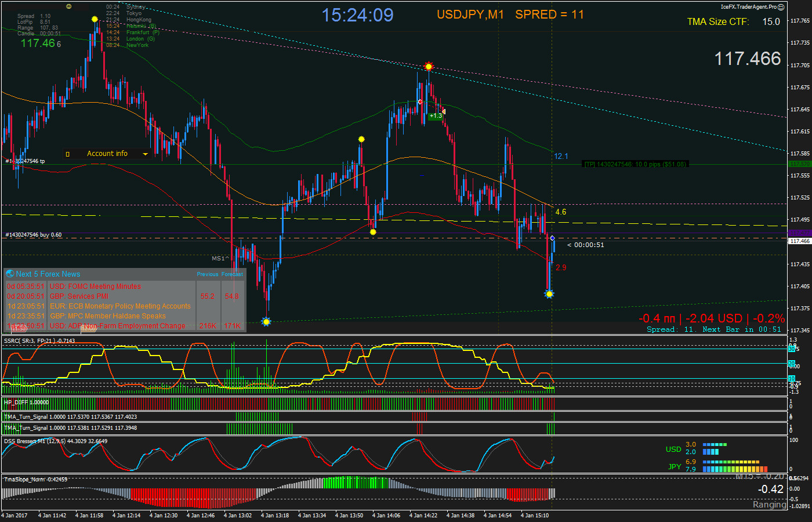Click the Next 5 Forex News header
The image size is (812, 522).
[48, 274]
